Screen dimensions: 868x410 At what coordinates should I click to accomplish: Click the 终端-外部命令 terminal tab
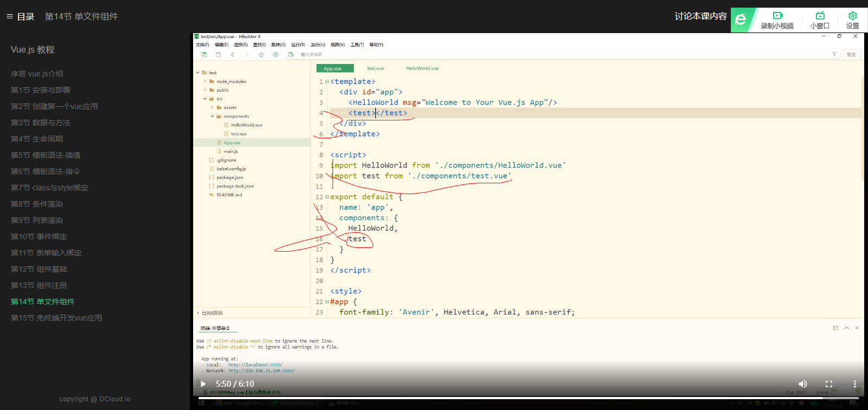(215, 328)
